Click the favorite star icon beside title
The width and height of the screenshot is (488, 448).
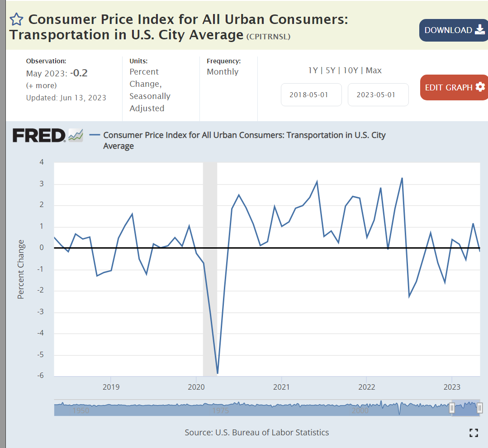pos(16,19)
